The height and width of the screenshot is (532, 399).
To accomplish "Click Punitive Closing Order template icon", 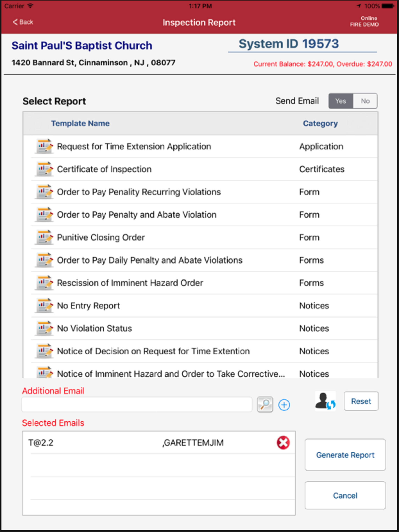I will pos(44,237).
